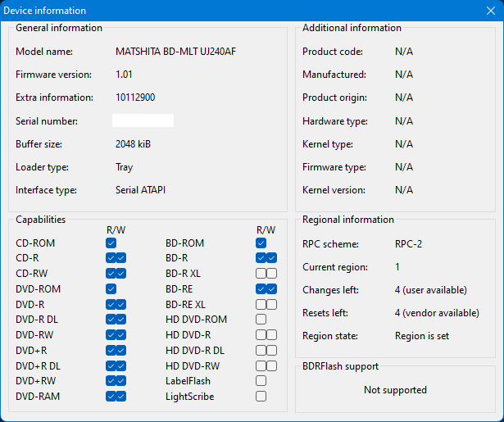Toggle the DVD-RAM write checkbox
Screen dimensions: 504x422
point(121,397)
